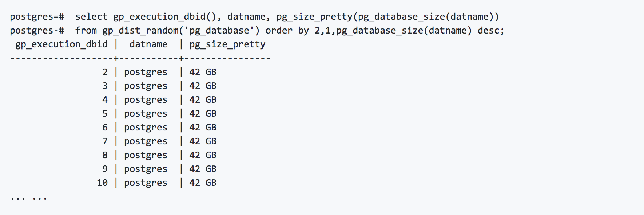
Task: Click "42 GB" in the dbid 6 row
Action: point(203,128)
